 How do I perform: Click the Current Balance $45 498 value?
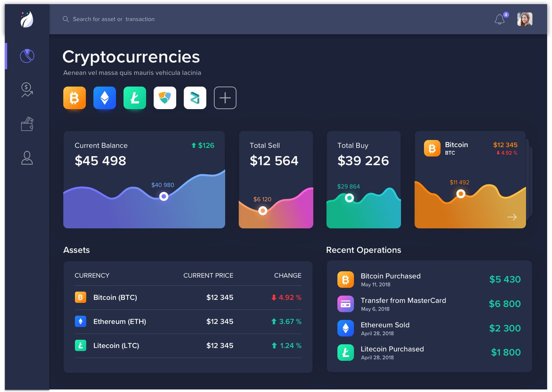[x=101, y=161]
